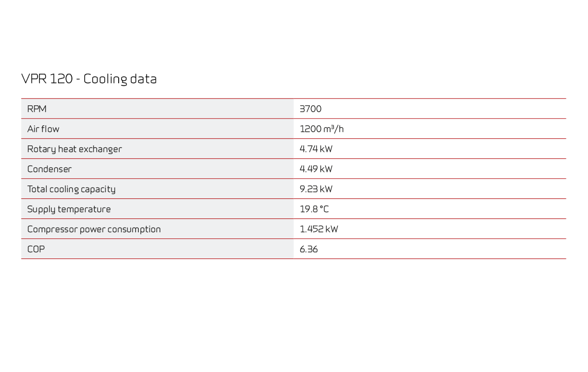Click the °C unit in Supply temperature row
The height and width of the screenshot is (372, 588).
click(324, 209)
